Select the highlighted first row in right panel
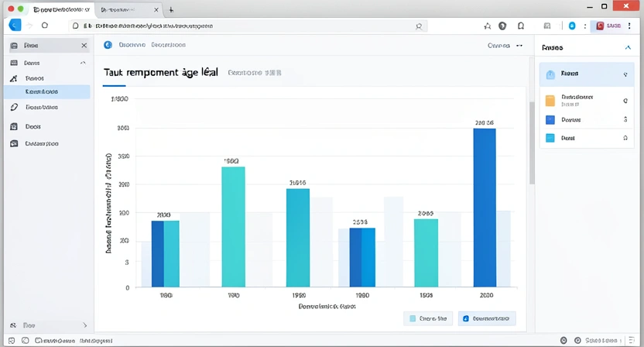This screenshot has width=644, height=347. (x=584, y=74)
